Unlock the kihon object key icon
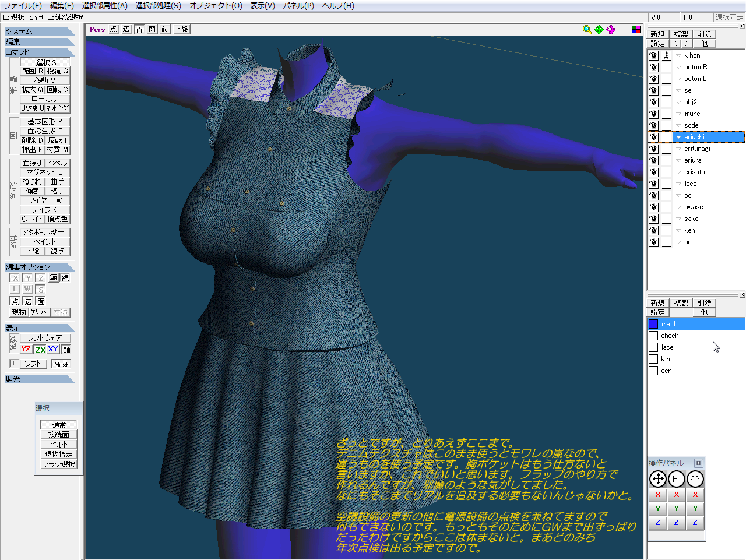The width and height of the screenshot is (746, 560). click(666, 55)
